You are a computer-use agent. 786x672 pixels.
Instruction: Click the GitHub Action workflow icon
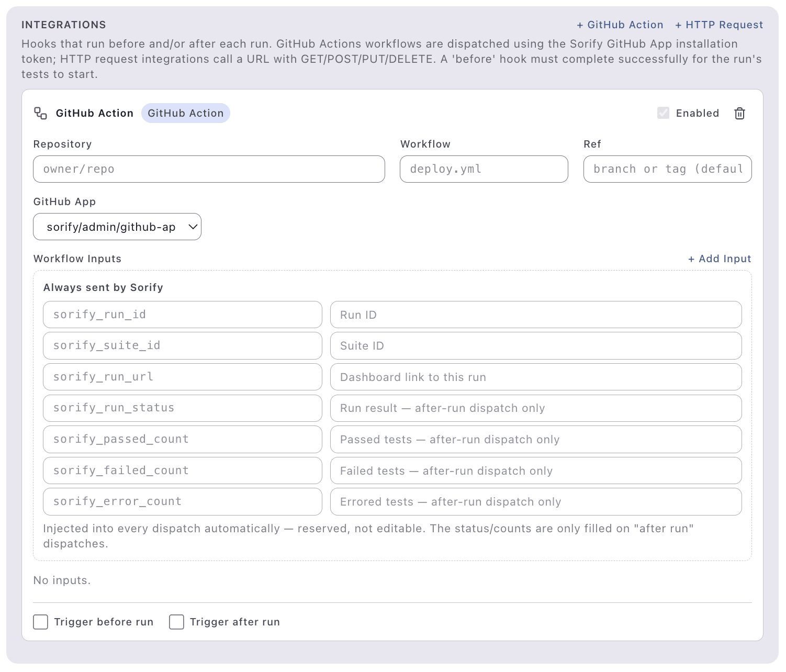point(41,113)
